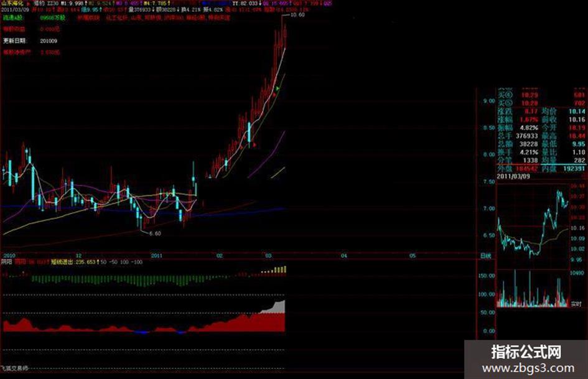The image size is (588, 379).
Task: Click the 前收 10.16 value in quote panel
Action: [x=577, y=119]
